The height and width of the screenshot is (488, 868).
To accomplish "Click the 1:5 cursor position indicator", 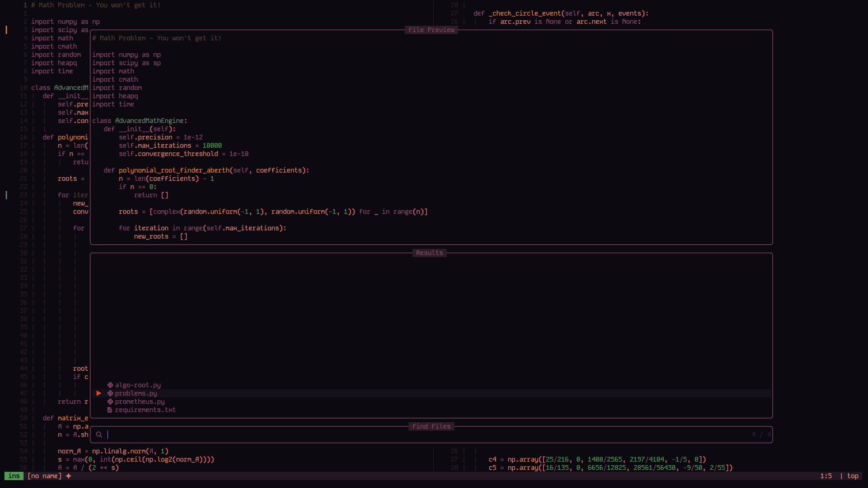I will [x=826, y=476].
